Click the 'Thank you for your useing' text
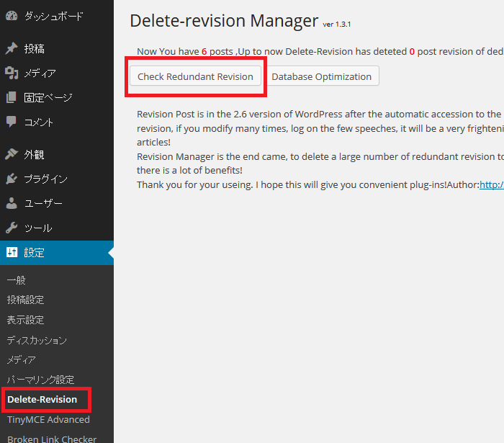Viewport: 504px width, 443px height. (x=195, y=184)
